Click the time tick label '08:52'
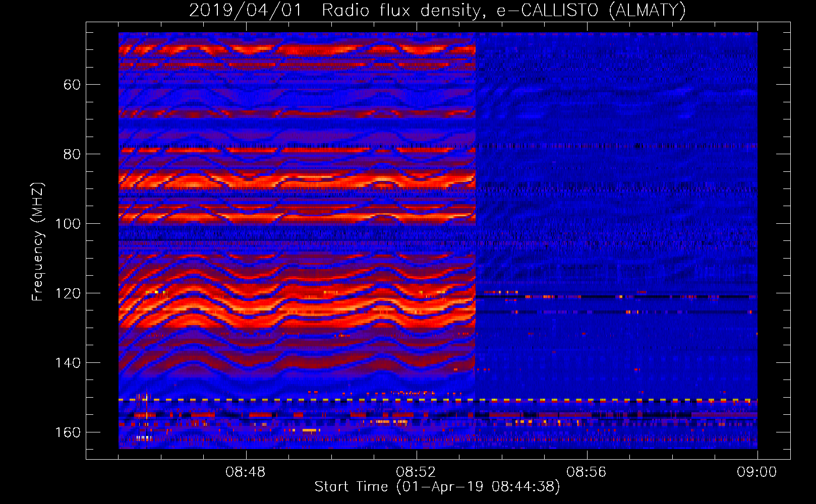The height and width of the screenshot is (504, 816). tap(416, 472)
